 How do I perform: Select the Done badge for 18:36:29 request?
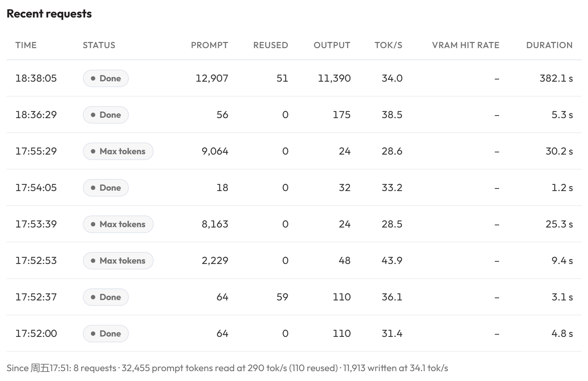click(106, 115)
